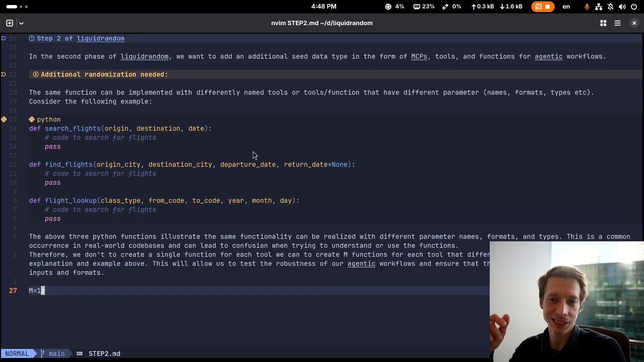Click the 'search_flights' function name

tap(72, 129)
